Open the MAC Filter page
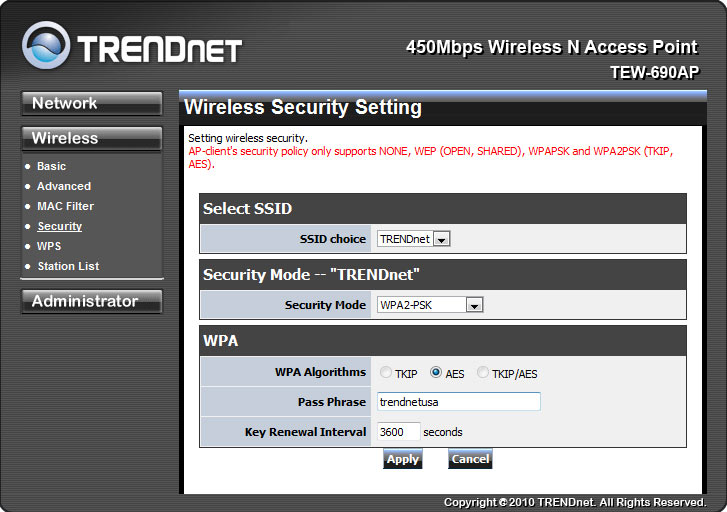The image size is (727, 512). [65, 206]
